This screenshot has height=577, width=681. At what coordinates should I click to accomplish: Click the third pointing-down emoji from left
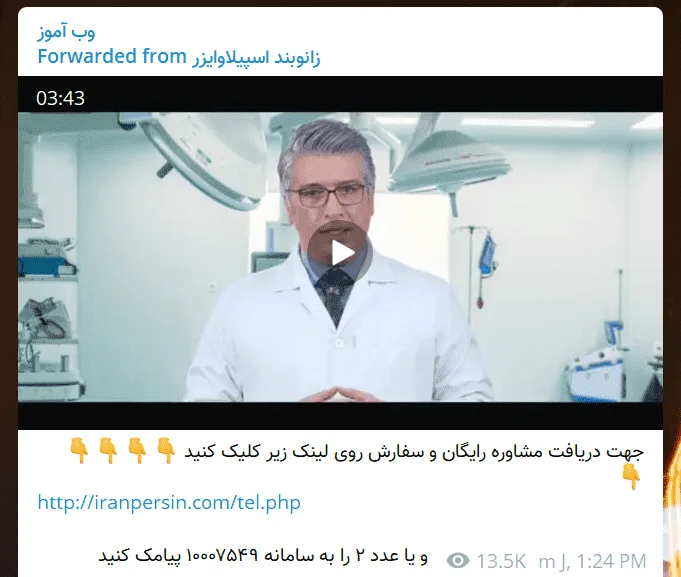point(137,451)
